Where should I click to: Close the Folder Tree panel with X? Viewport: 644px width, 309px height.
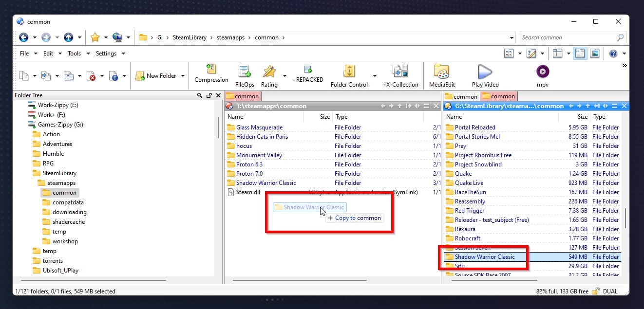click(x=218, y=95)
